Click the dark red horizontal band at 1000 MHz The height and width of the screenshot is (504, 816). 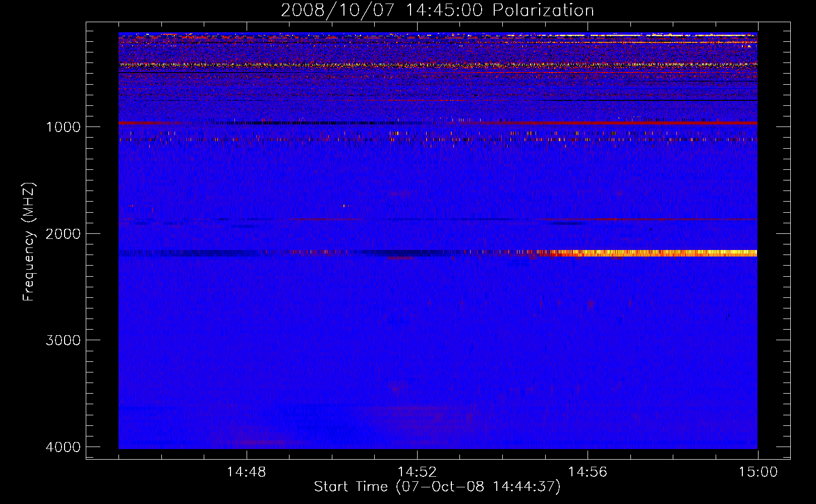click(x=438, y=123)
